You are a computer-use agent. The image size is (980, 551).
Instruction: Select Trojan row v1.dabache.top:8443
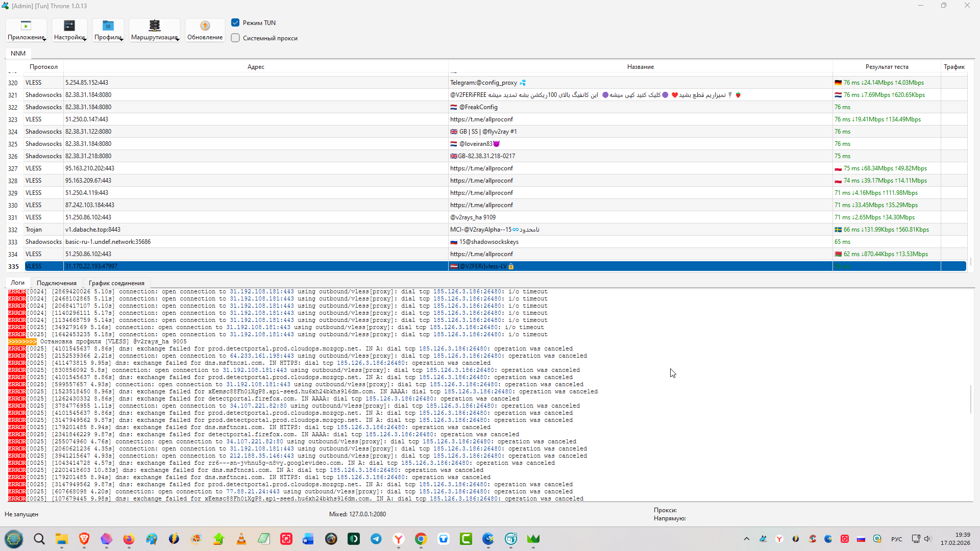point(93,230)
